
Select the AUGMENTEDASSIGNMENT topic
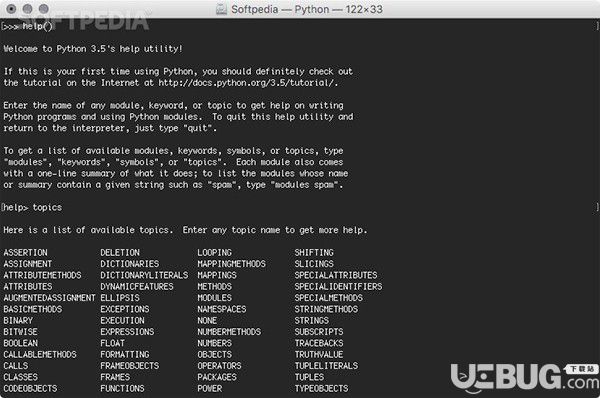[x=49, y=298]
